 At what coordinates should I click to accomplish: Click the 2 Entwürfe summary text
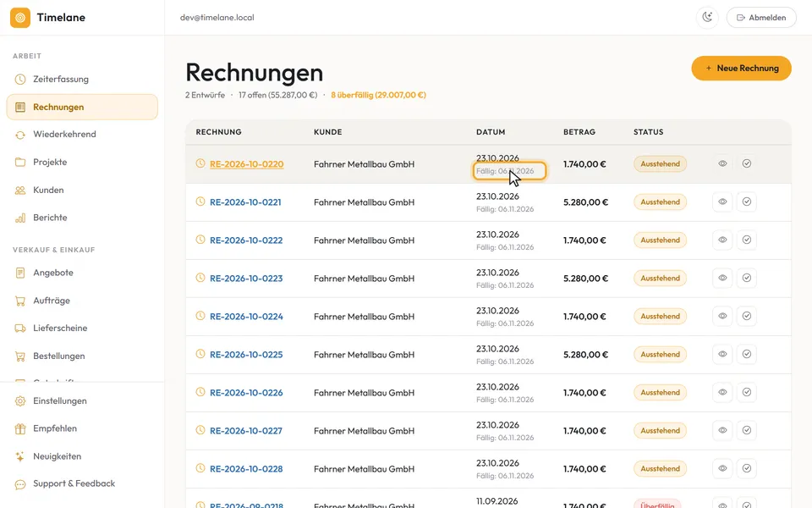click(205, 96)
